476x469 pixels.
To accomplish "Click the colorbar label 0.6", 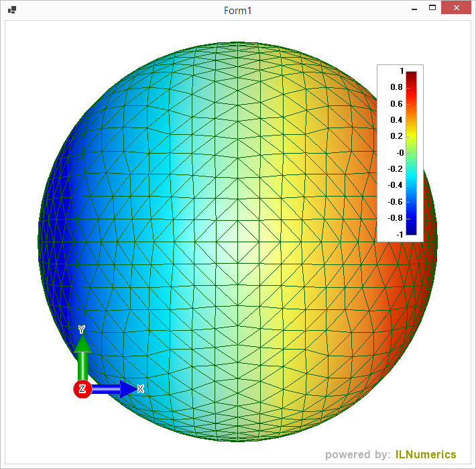I will tap(396, 104).
